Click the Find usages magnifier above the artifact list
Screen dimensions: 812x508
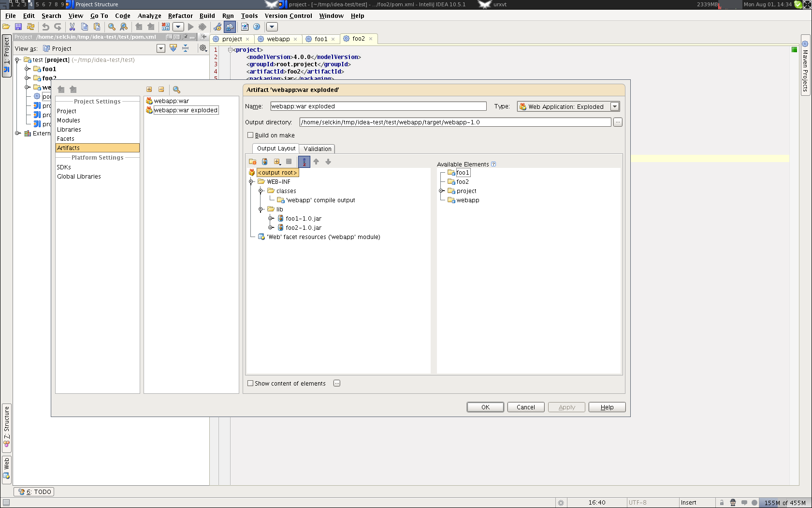point(176,90)
